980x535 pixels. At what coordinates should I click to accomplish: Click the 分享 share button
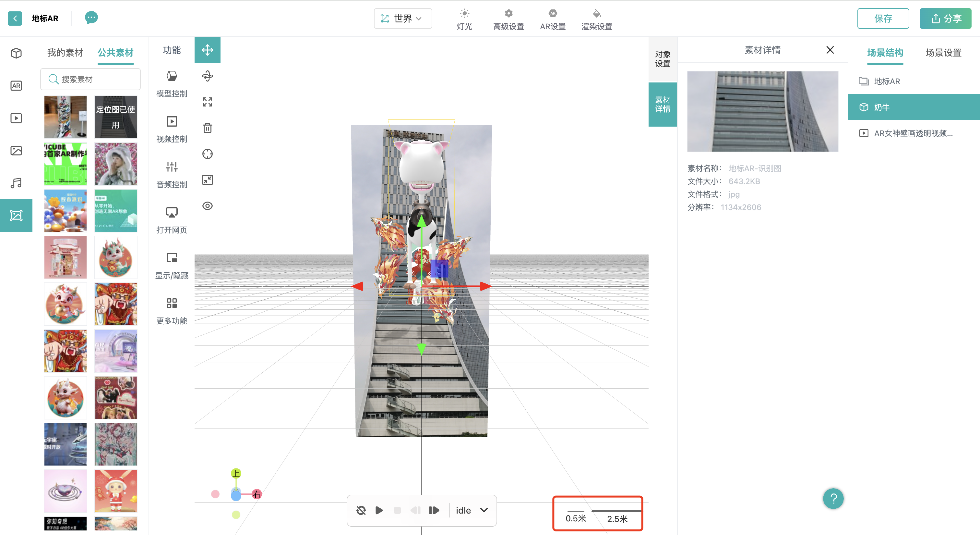945,18
